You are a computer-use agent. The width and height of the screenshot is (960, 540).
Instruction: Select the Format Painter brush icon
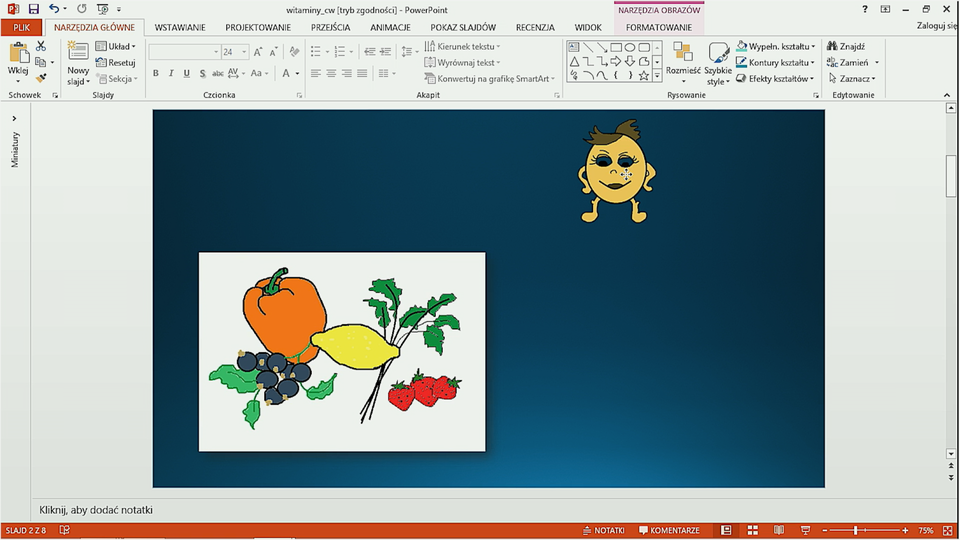[x=41, y=78]
